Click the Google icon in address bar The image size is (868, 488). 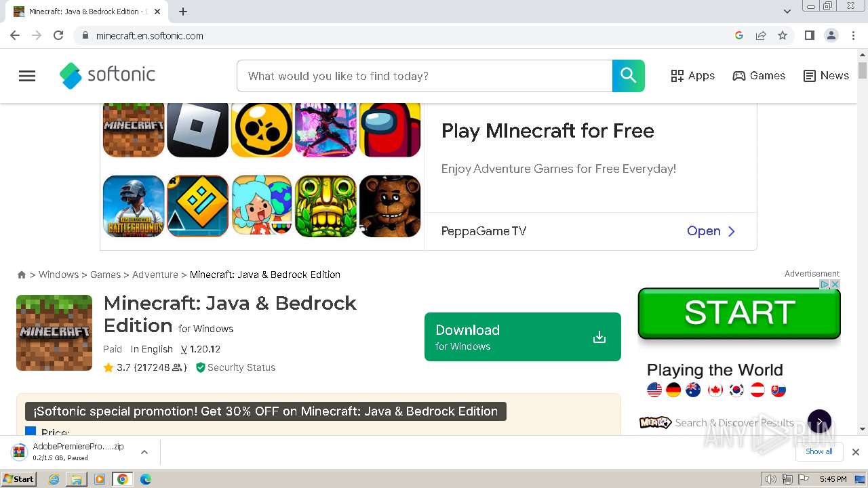pos(739,35)
